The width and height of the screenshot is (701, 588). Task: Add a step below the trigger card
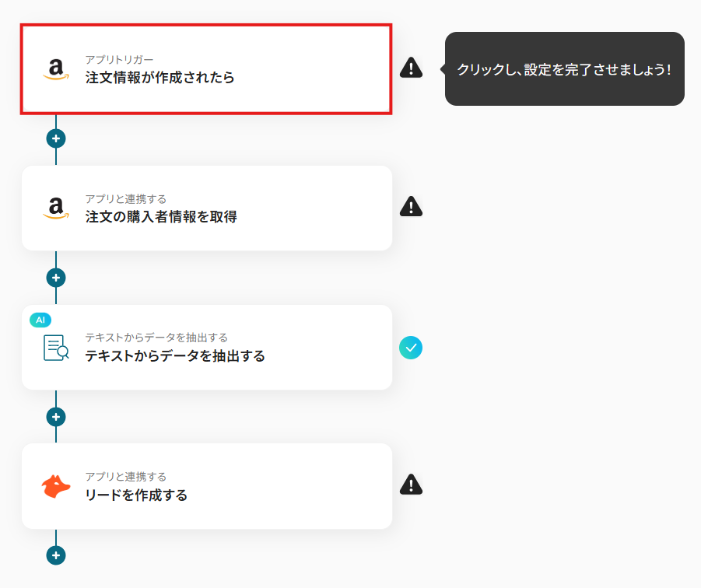[56, 138]
